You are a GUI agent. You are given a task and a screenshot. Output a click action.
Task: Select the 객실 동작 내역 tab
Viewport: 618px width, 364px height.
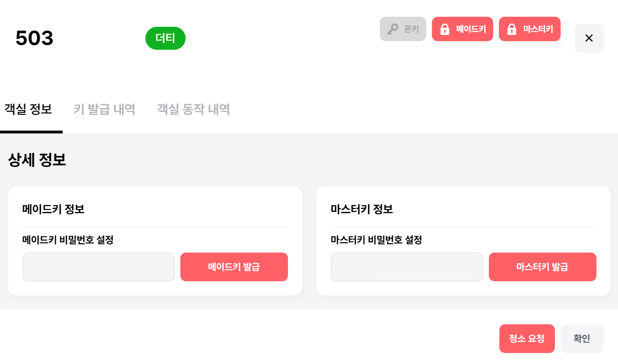point(193,109)
